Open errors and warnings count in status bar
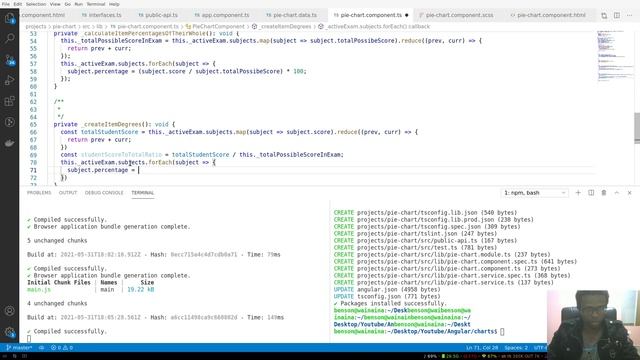The width and height of the screenshot is (640, 360). click(62, 348)
